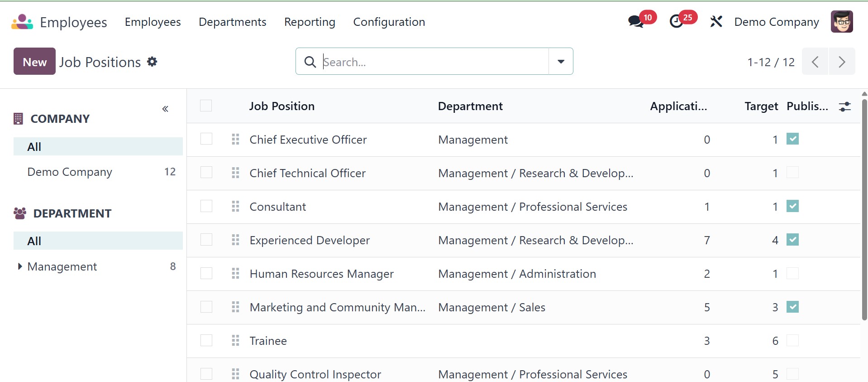This screenshot has width=868, height=382.
Task: Open the Employees app home icon
Action: (x=22, y=22)
